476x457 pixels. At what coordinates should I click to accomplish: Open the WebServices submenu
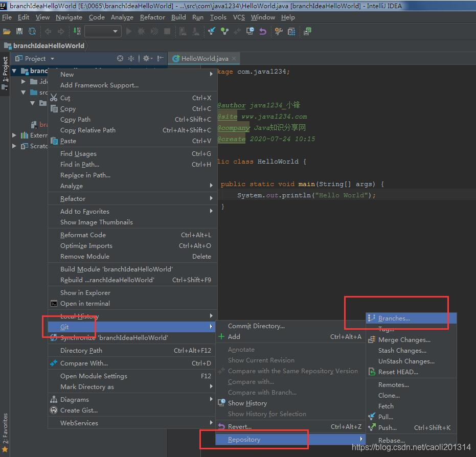[132, 423]
